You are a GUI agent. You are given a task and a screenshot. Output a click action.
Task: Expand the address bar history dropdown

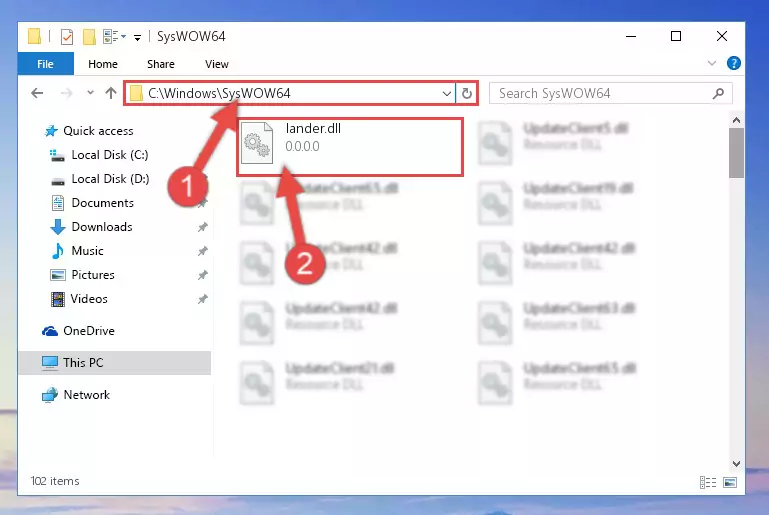coord(446,93)
